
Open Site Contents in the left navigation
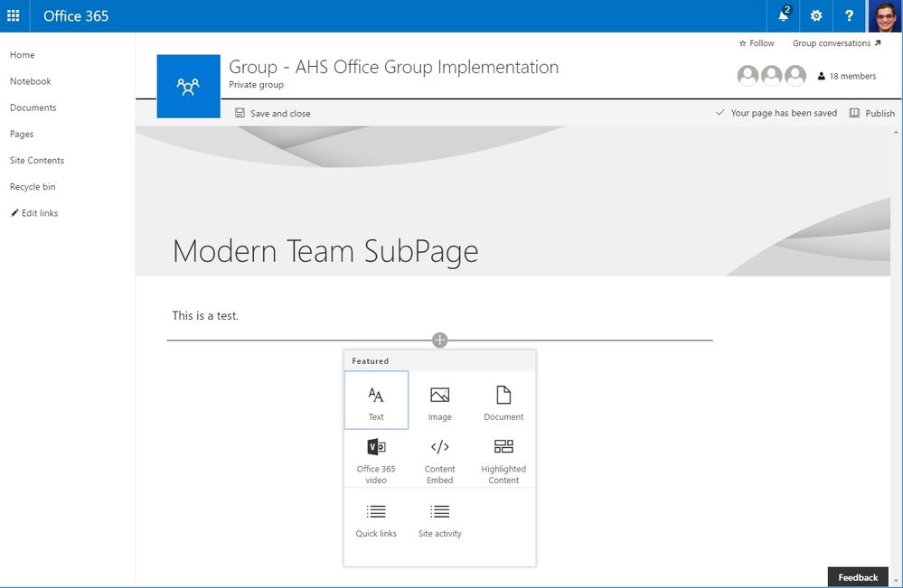[x=37, y=161]
